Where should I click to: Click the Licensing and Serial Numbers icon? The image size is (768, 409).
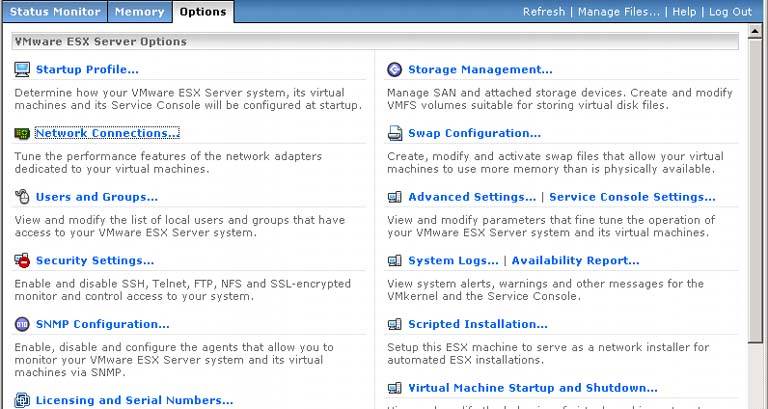coord(22,400)
